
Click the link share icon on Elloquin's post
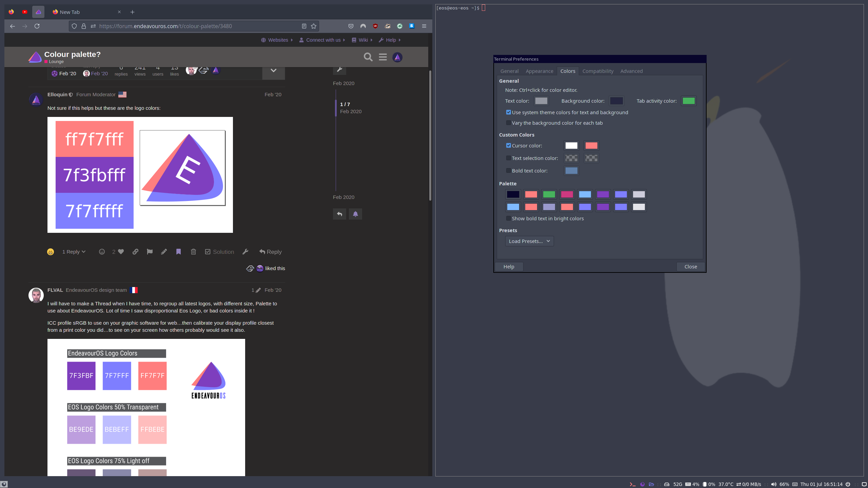click(135, 251)
